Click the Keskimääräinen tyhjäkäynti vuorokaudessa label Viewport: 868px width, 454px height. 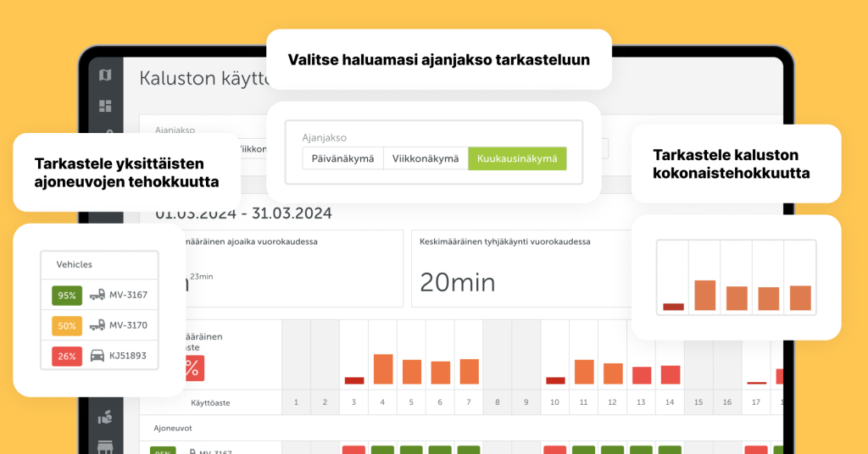click(x=505, y=241)
